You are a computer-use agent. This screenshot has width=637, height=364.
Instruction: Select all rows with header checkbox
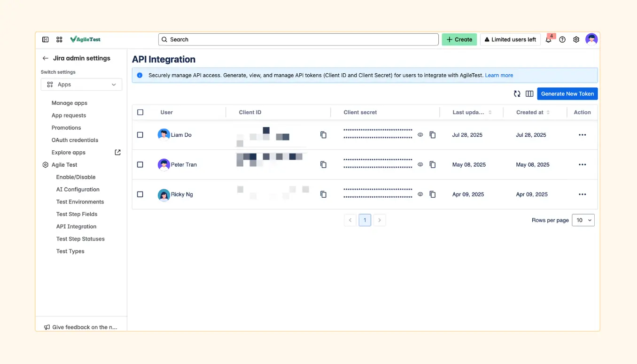pos(140,112)
